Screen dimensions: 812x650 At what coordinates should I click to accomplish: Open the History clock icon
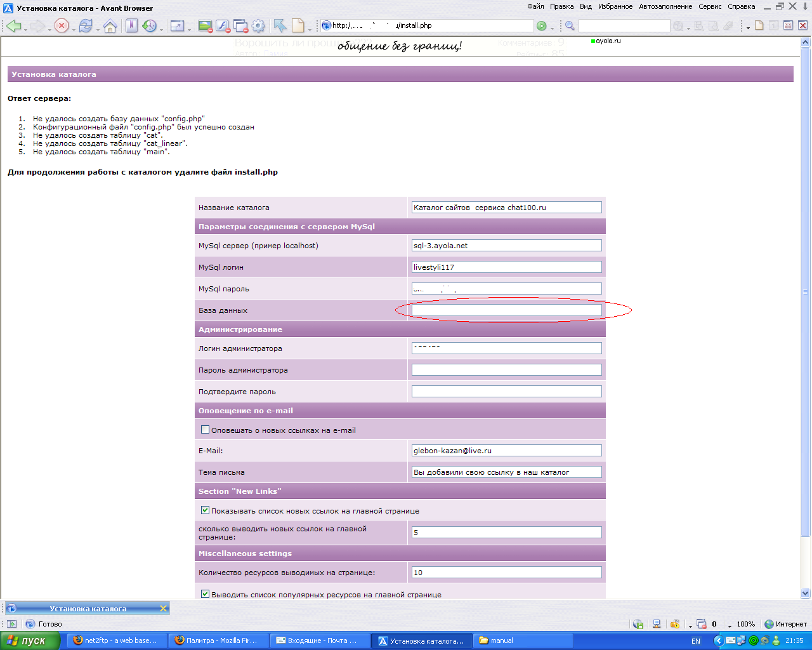pyautogui.click(x=149, y=26)
